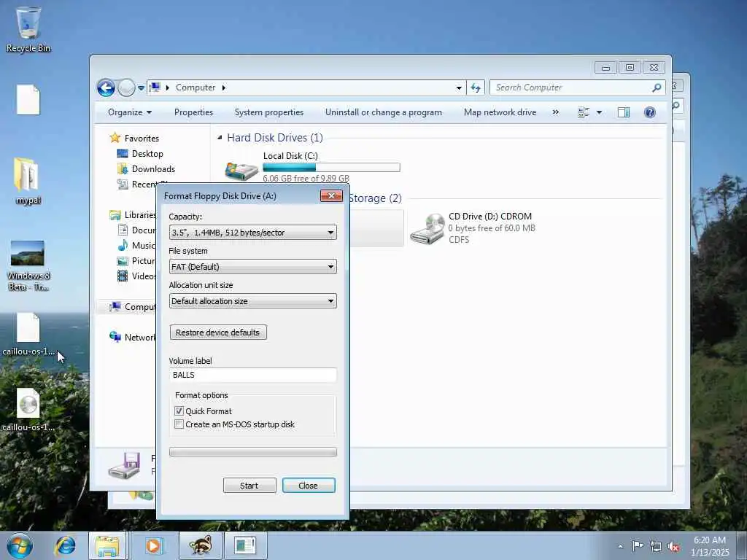The width and height of the screenshot is (747, 560).
Task: Click the Search Computer box
Action: click(x=572, y=87)
